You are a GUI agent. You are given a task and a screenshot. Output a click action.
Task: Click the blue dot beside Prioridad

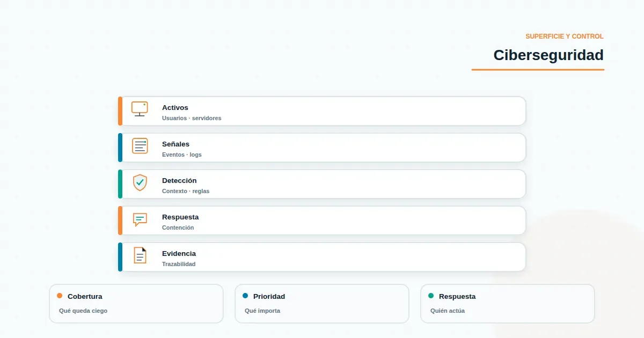(x=245, y=296)
